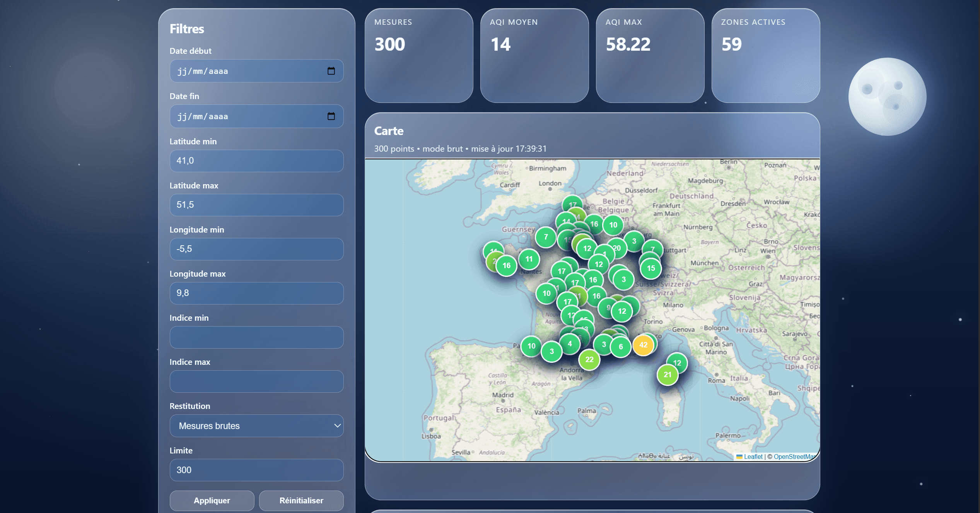Click the green marker labeled 6 near the Mediterranean coast

click(x=621, y=347)
